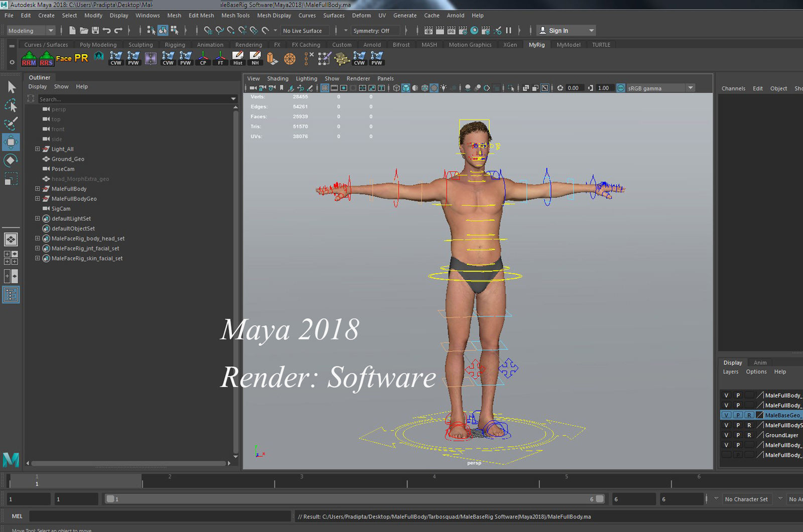Click the single perspective layout icon

click(x=11, y=239)
